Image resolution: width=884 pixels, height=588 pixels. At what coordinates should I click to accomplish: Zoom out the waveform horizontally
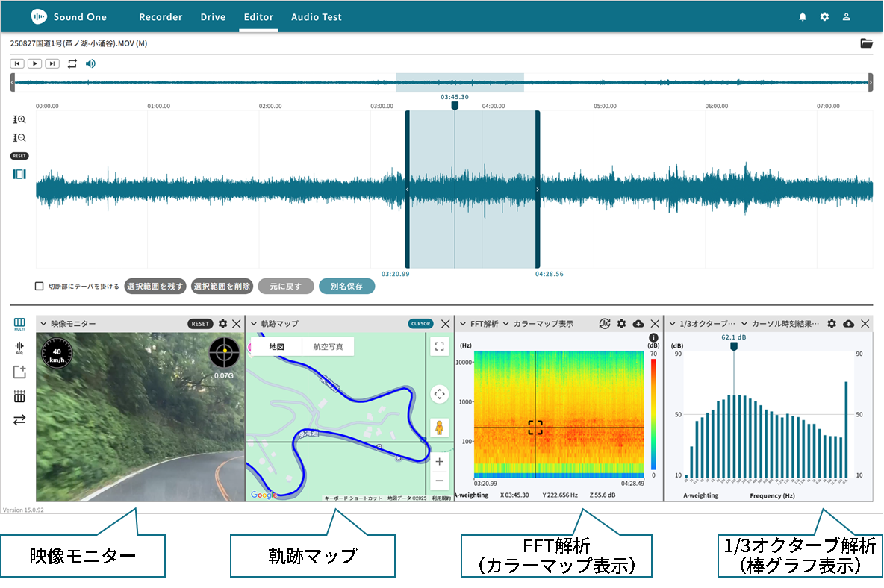(x=19, y=137)
